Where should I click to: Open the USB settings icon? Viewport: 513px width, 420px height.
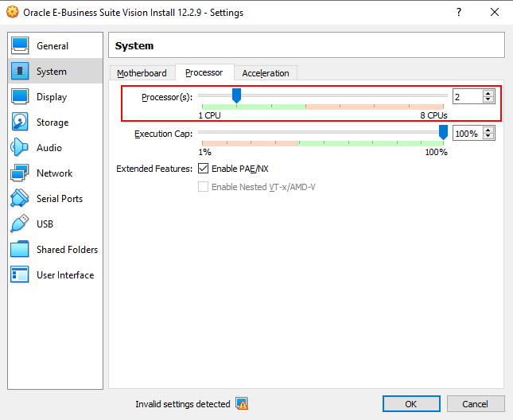click(20, 224)
